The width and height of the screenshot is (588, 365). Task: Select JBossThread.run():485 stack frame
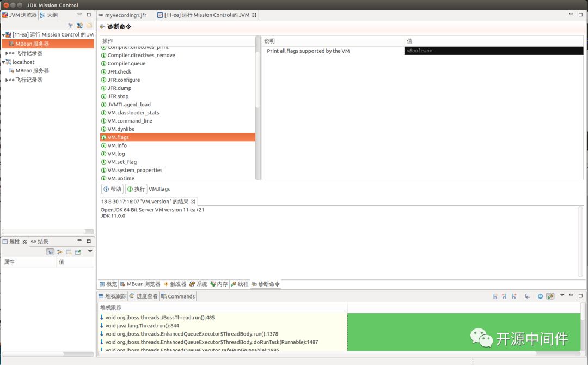coord(160,318)
